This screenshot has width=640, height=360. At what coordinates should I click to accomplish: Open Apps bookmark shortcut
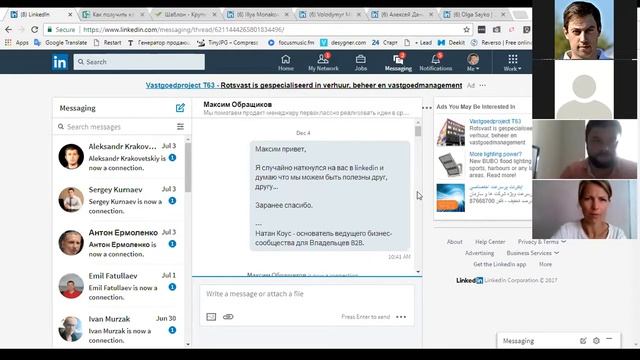click(x=17, y=42)
